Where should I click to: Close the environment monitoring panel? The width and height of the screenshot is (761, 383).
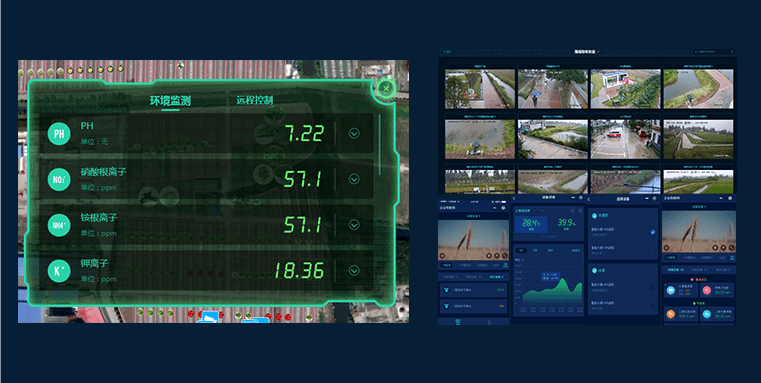click(x=386, y=88)
